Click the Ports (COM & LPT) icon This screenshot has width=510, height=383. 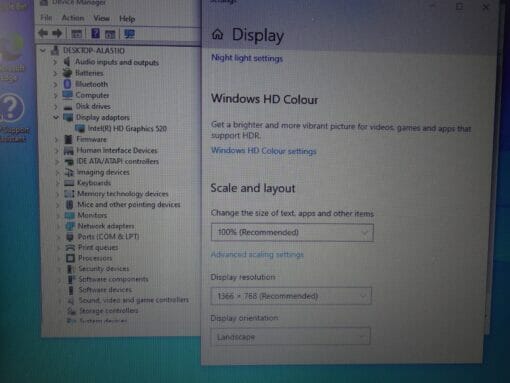[70, 237]
